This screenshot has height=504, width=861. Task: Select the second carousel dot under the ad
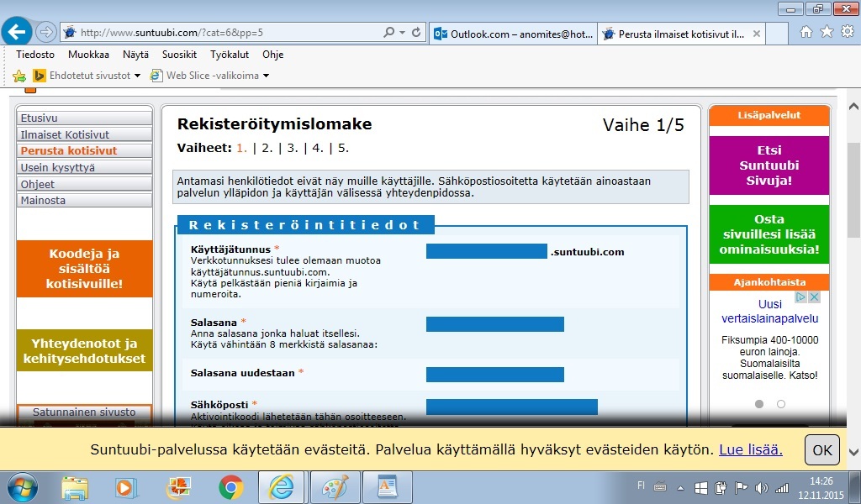tap(781, 404)
